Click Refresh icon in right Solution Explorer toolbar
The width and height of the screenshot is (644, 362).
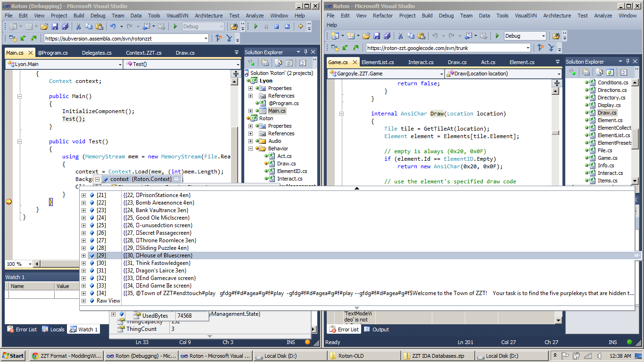point(610,72)
